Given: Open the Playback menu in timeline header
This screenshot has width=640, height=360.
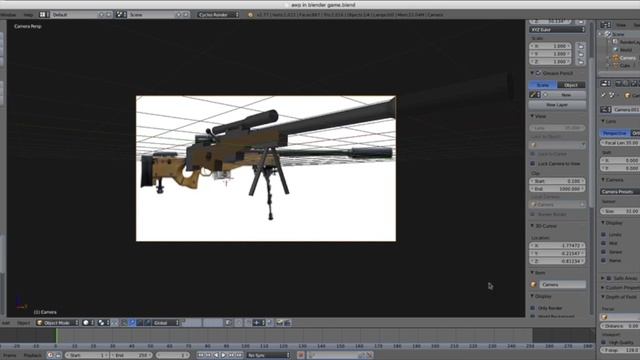Looking at the screenshot, I should coord(32,355).
